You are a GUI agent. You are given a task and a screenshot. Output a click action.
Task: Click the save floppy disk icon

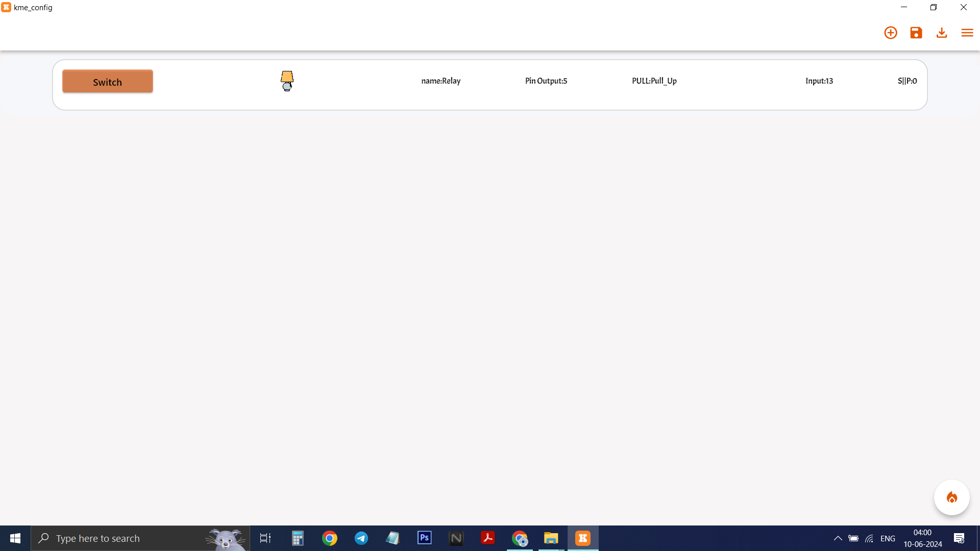(x=916, y=33)
